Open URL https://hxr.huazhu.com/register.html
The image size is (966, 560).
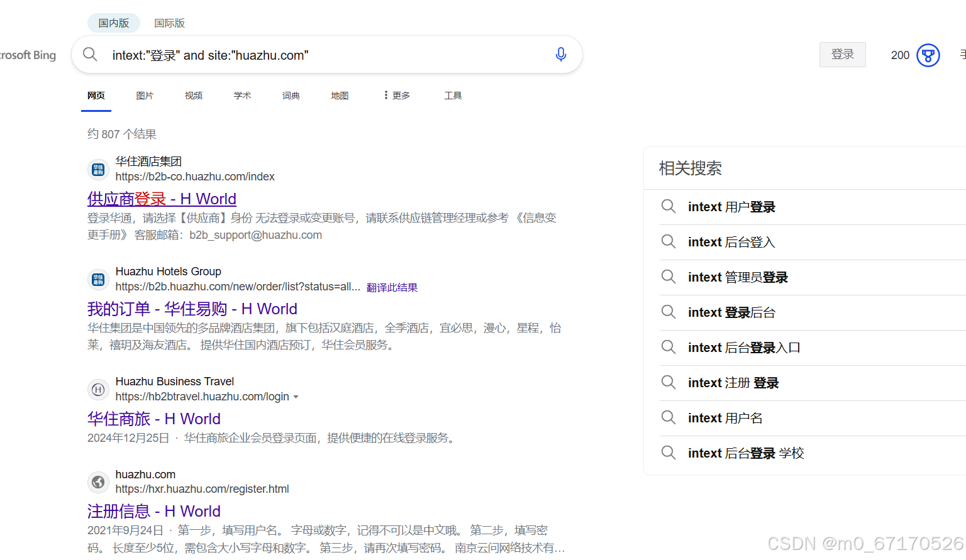tap(203, 489)
